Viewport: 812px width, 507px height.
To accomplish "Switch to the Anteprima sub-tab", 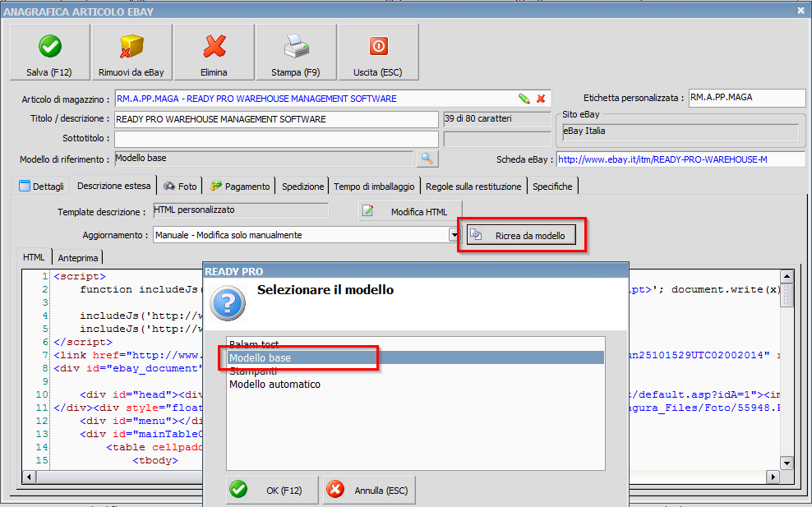I will coord(78,258).
